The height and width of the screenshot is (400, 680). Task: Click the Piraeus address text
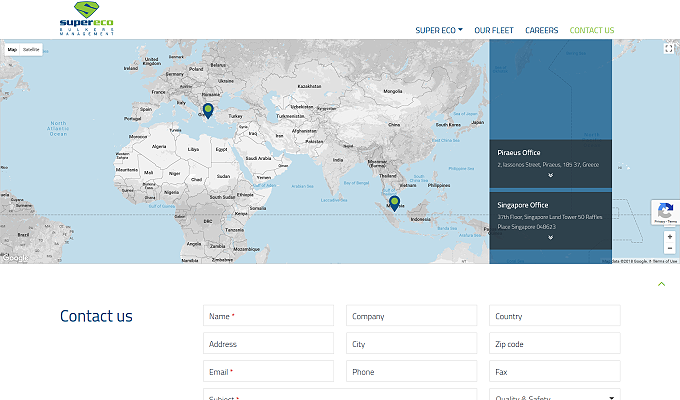(548, 165)
